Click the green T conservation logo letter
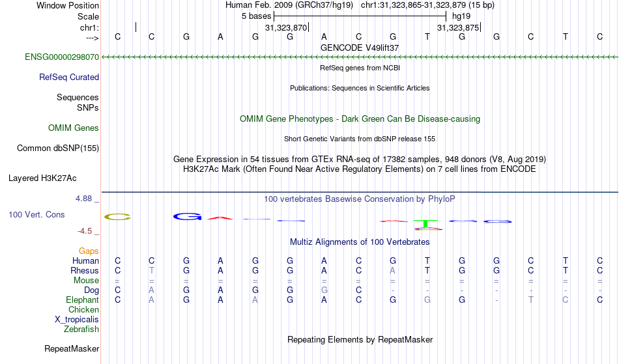Image resolution: width=619 pixels, height=364 pixels. [425, 223]
